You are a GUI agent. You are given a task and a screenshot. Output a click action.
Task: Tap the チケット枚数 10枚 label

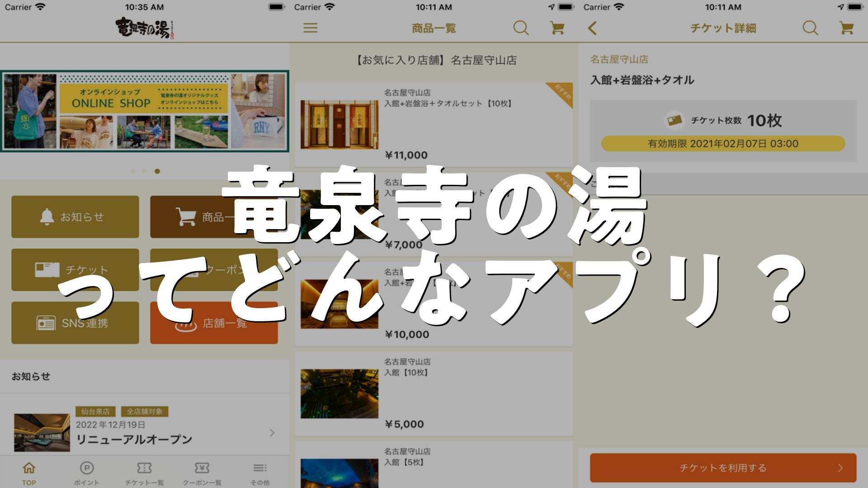coord(736,121)
